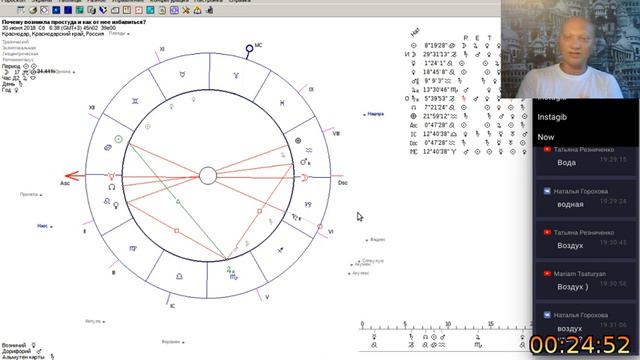Open Наталья Горохова's message 'водная'

(586, 198)
